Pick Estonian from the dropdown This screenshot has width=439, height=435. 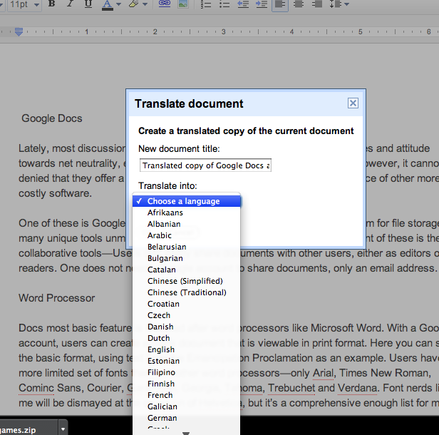tap(187, 361)
